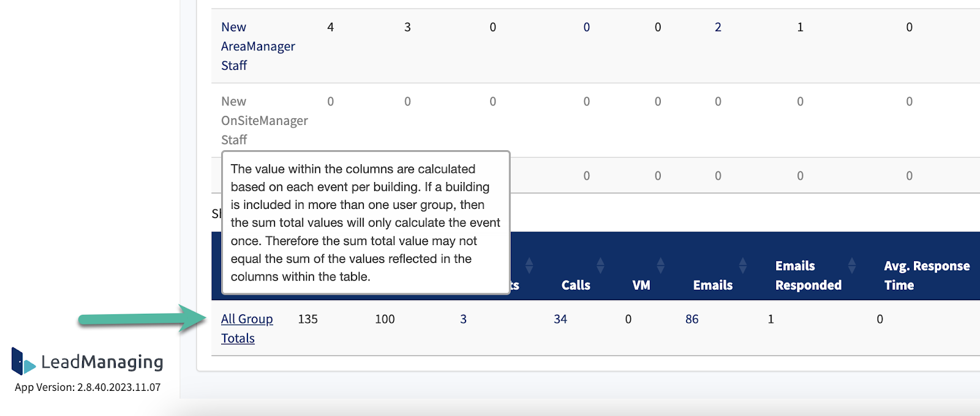Toggle sort arrows left of Calls header
Screen dimensions: 980x416
pos(529,265)
